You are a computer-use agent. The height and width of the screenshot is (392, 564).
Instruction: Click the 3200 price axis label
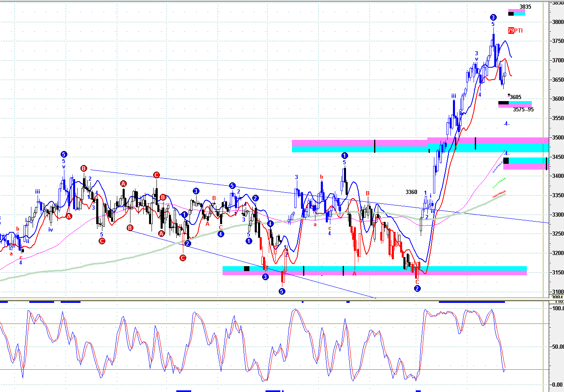(557, 253)
